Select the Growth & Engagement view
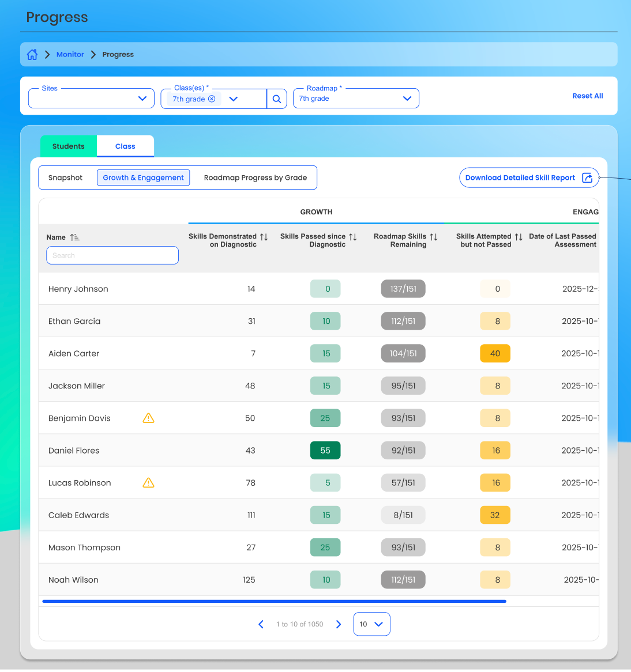The width and height of the screenshot is (631, 672). point(143,178)
